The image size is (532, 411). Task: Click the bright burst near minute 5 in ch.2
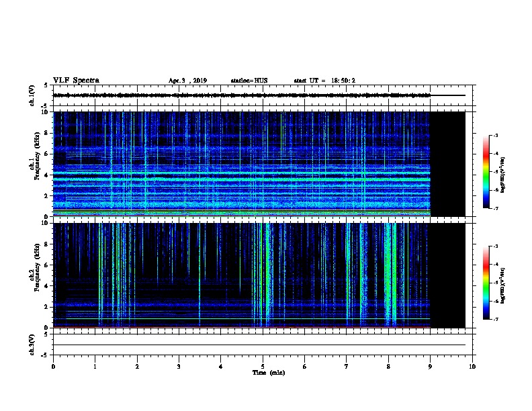click(268, 275)
